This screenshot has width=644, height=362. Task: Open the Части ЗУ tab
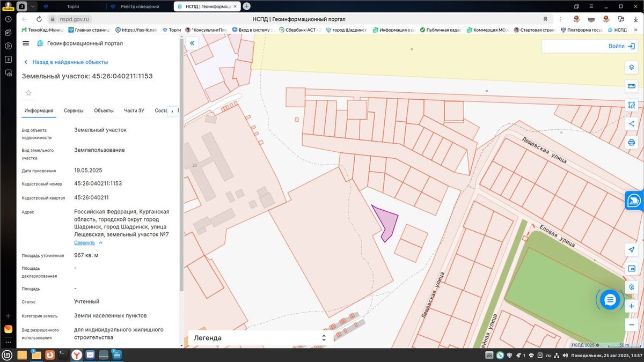coord(134,110)
